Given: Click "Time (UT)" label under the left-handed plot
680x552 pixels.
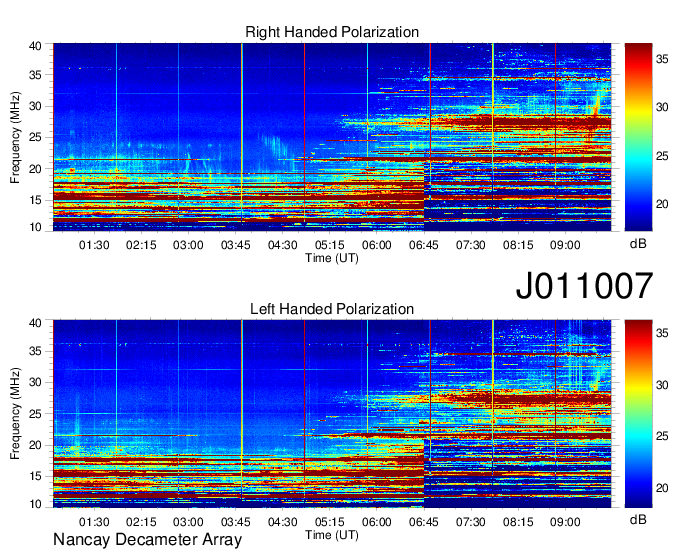Looking at the screenshot, I should [x=332, y=535].
